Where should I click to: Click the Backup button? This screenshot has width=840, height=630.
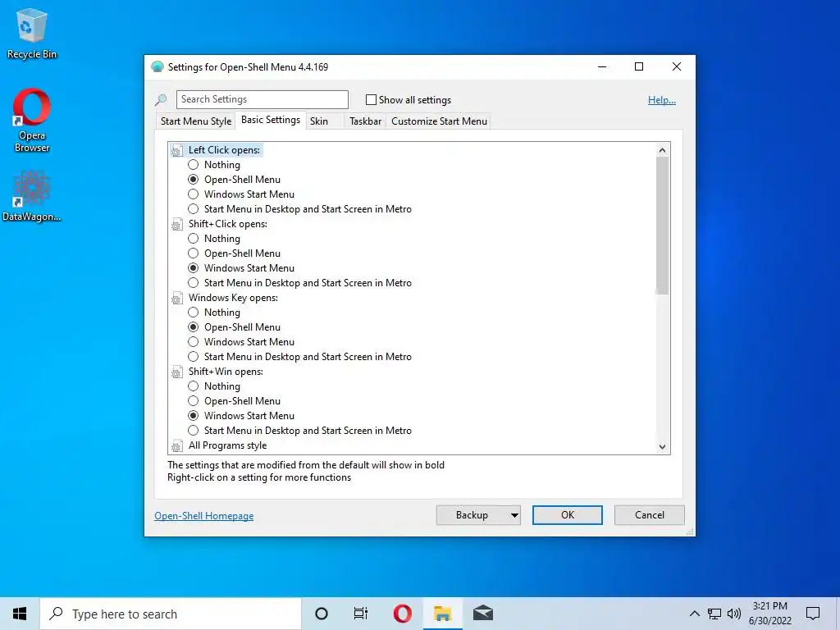(472, 515)
